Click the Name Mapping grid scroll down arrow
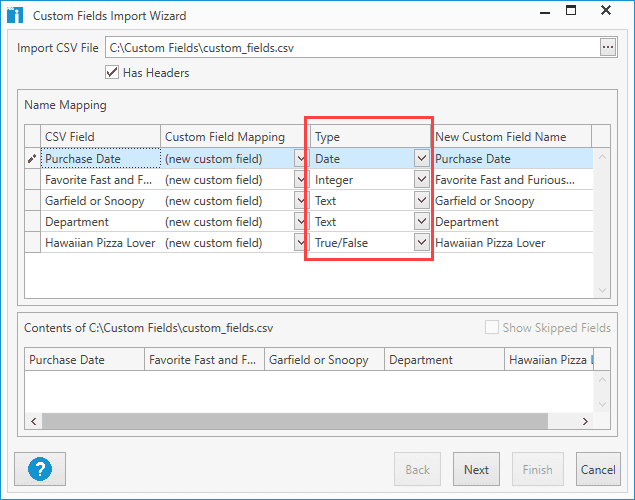635x500 pixels. pos(602,290)
